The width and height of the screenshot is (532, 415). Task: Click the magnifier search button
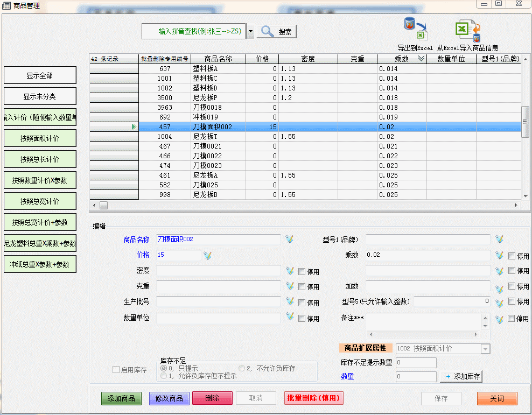(x=276, y=32)
